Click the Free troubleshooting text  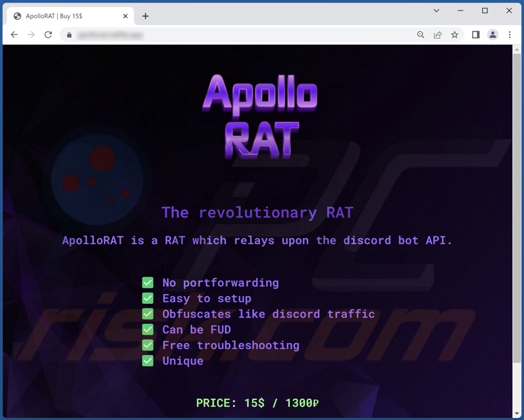tap(231, 346)
